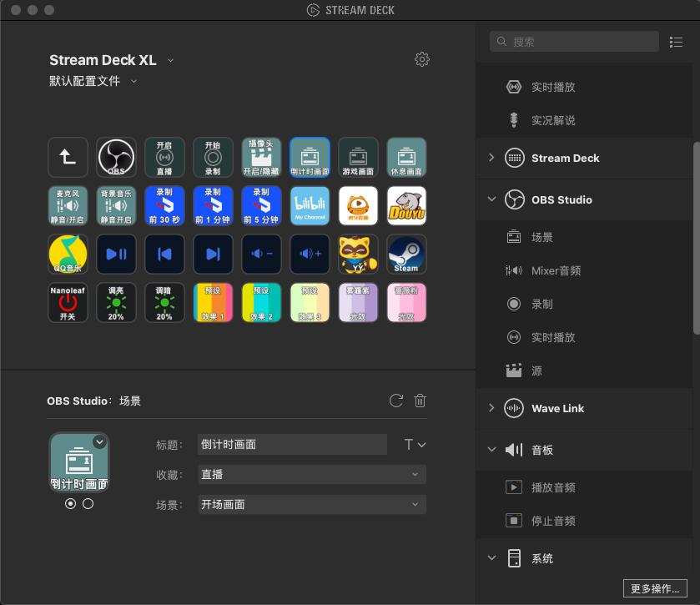Select 播放音频 action in 音板 list
Viewport: 700px width, 605px height.
(x=552, y=487)
